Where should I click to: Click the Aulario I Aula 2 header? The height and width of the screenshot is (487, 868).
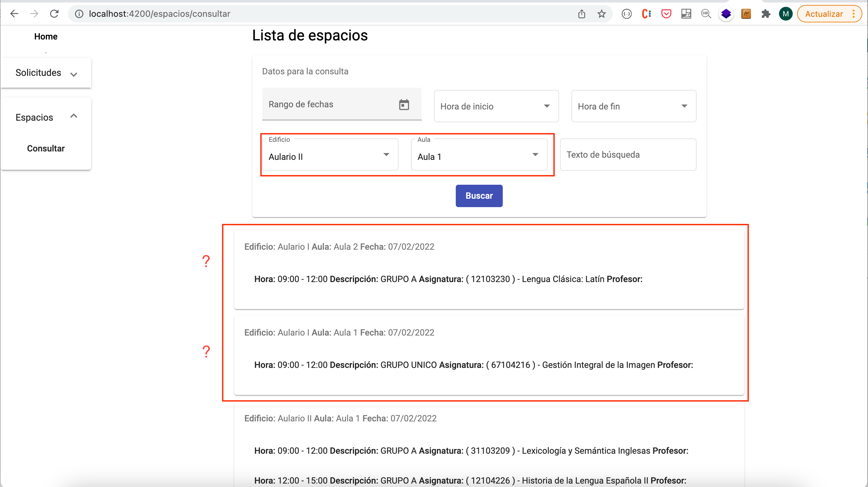click(339, 247)
